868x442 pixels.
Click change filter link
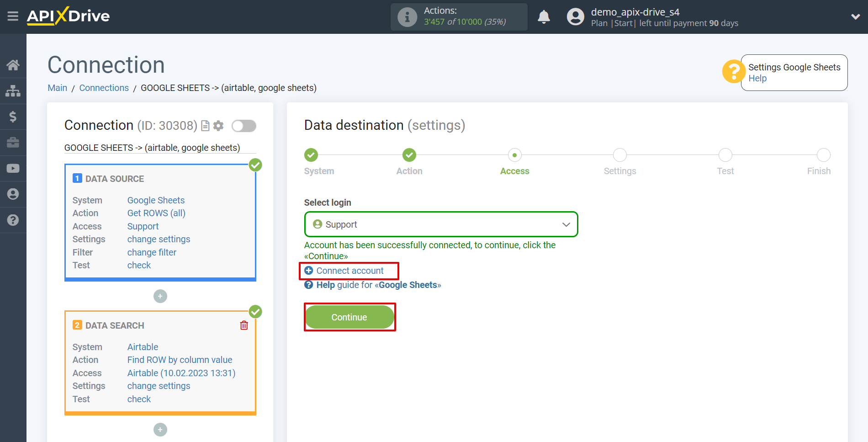click(x=152, y=252)
